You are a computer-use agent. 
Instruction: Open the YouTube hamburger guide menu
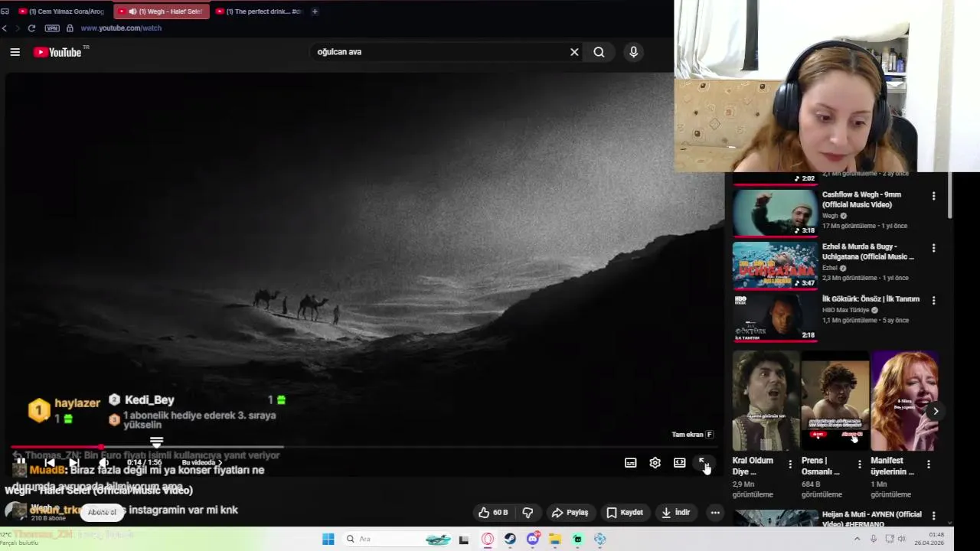[15, 52]
